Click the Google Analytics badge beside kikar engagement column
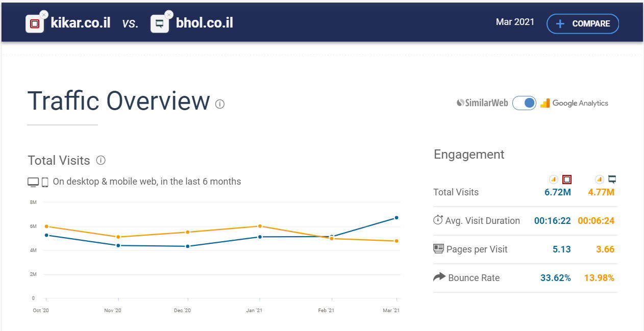The width and height of the screenshot is (644, 331). [x=553, y=179]
